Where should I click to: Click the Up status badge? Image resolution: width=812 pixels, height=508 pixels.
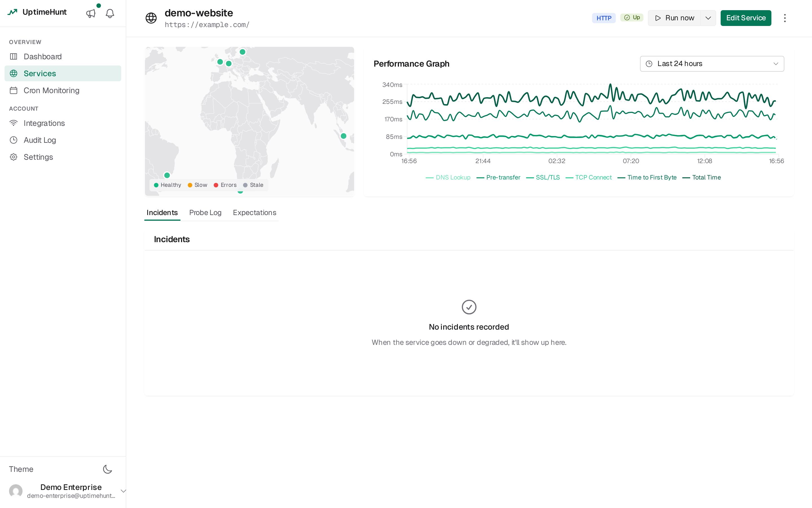coord(632,17)
